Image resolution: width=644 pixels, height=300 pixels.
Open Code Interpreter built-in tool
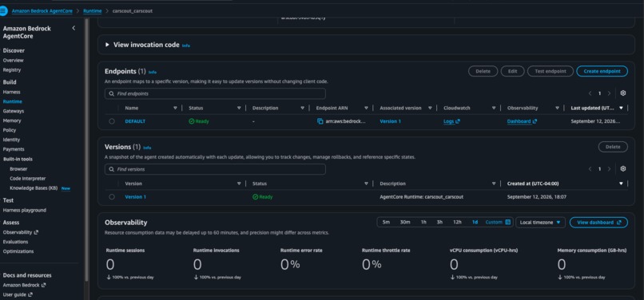point(28,179)
